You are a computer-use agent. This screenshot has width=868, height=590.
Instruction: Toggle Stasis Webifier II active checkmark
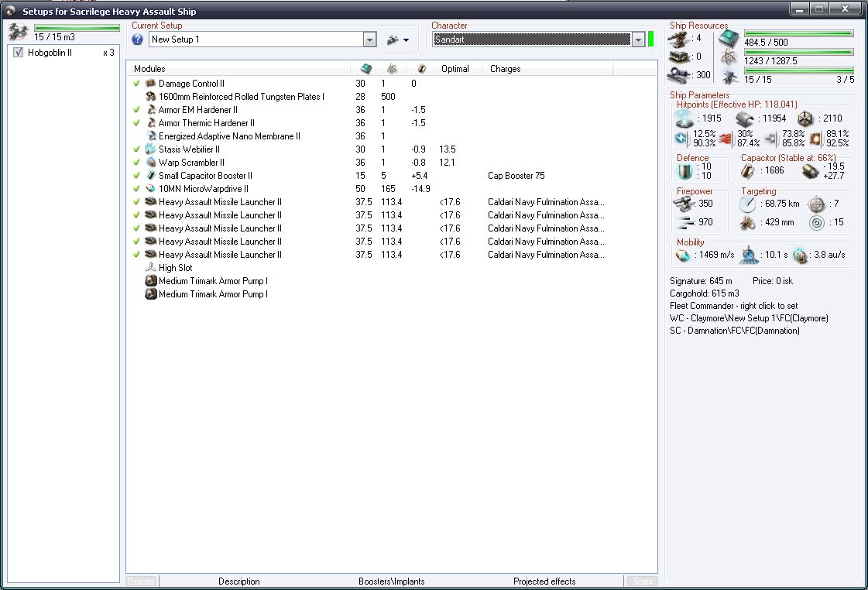[137, 149]
